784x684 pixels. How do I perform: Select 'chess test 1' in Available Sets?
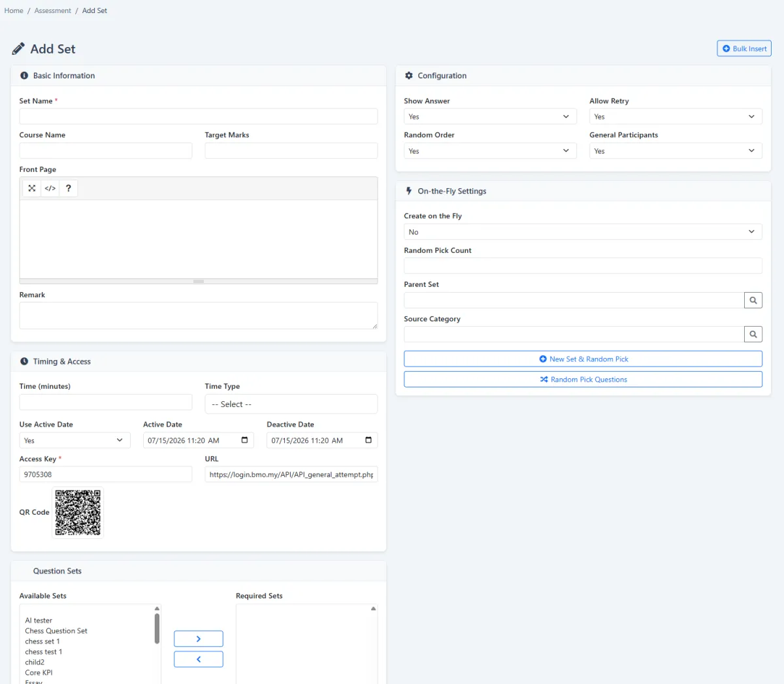44,652
